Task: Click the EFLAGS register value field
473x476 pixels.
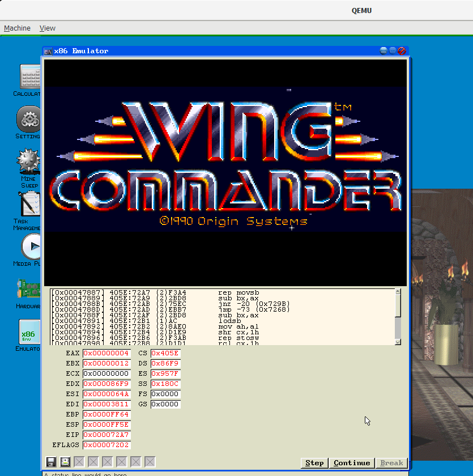Action: click(x=106, y=445)
